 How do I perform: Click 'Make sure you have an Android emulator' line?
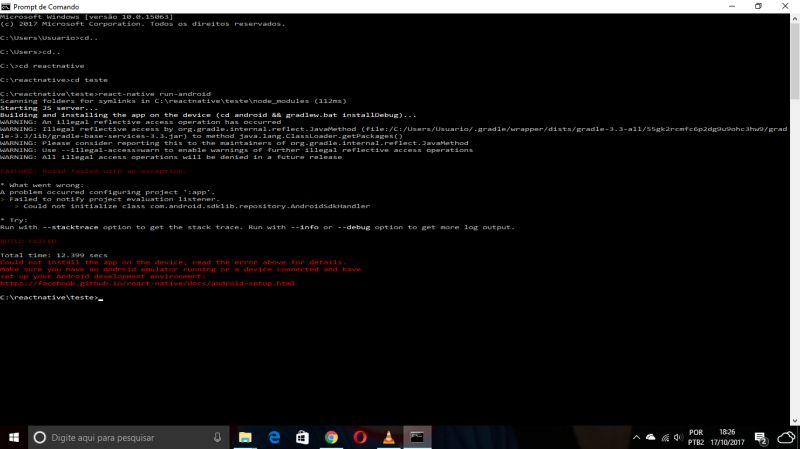coord(181,269)
